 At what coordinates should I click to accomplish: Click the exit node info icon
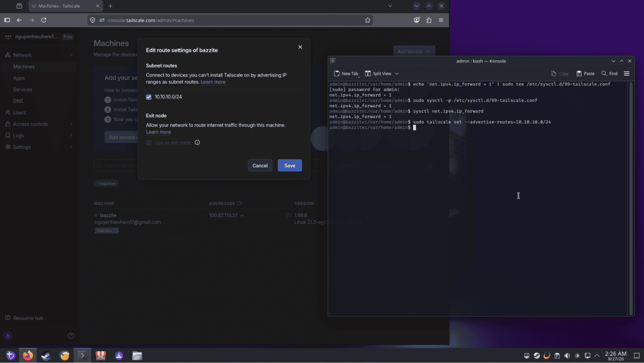tap(197, 142)
